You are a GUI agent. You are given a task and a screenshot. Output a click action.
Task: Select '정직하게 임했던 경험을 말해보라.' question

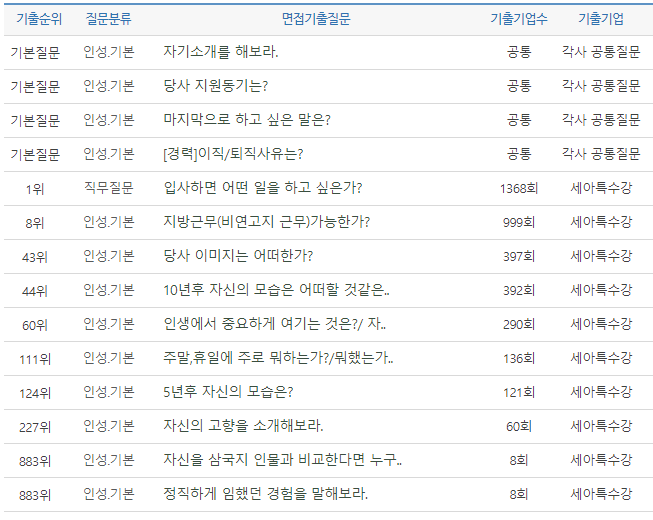[265, 494]
